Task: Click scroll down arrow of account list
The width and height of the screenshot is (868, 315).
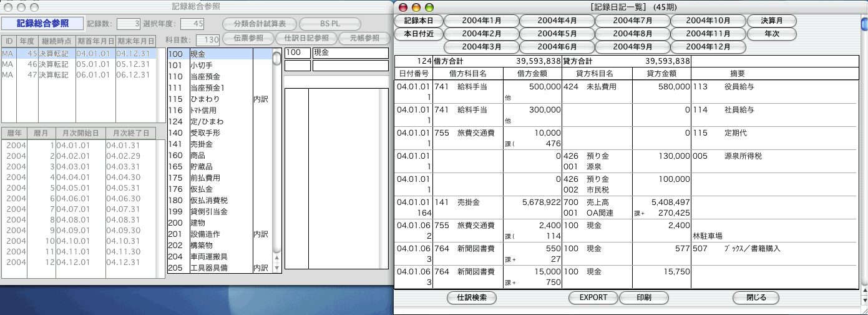Action: point(276,268)
